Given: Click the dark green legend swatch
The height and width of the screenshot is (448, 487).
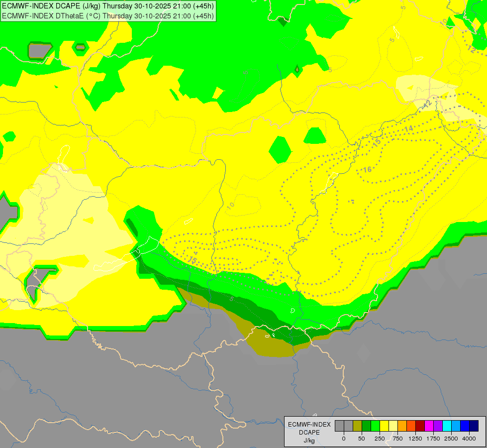Looking at the screenshot, I should pyautogui.click(x=367, y=426).
